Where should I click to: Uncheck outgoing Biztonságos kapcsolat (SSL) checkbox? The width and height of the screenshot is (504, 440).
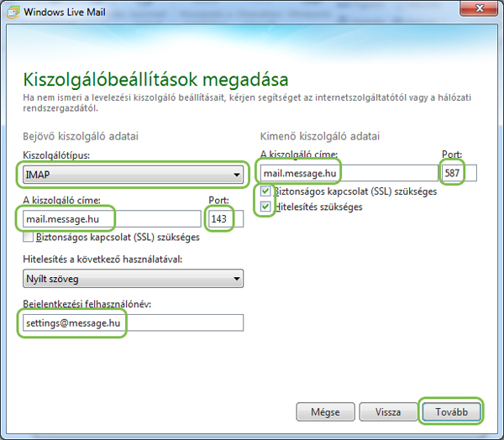[x=265, y=191]
